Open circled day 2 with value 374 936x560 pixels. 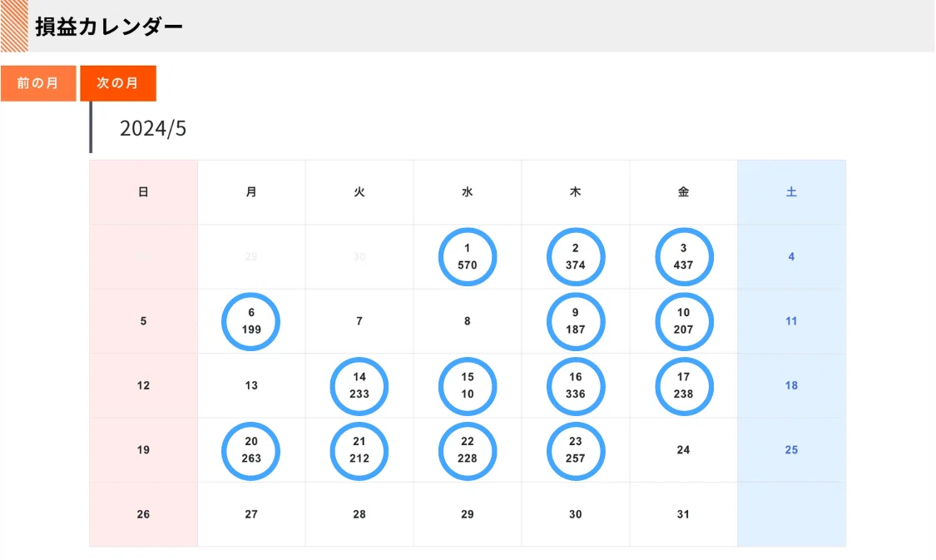point(576,257)
